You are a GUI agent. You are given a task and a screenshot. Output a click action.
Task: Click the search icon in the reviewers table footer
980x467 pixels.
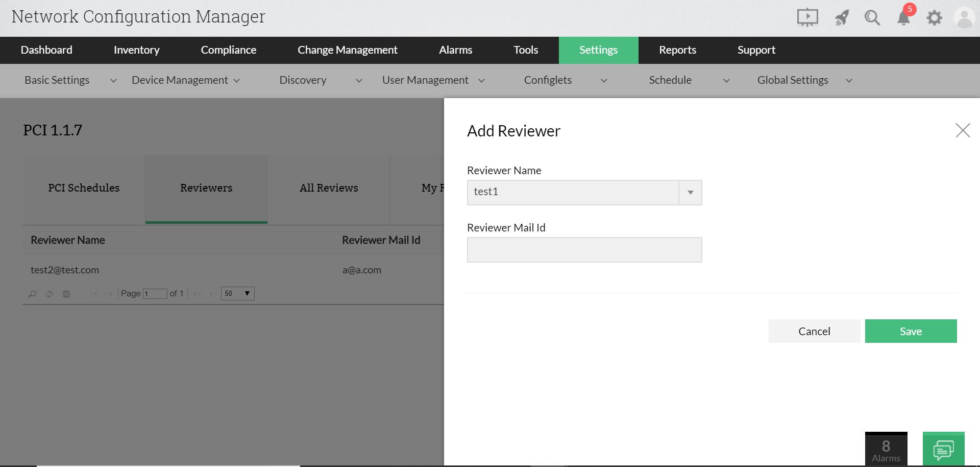[32, 294]
